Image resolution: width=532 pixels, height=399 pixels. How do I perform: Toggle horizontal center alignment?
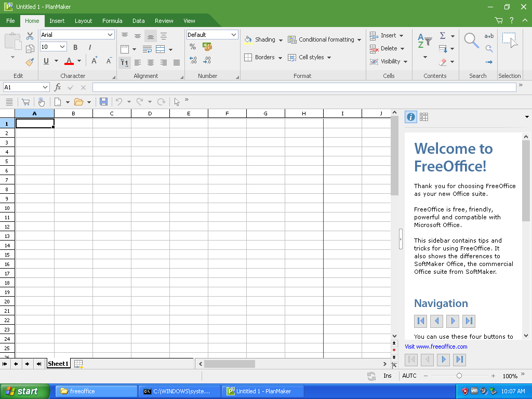(151, 62)
